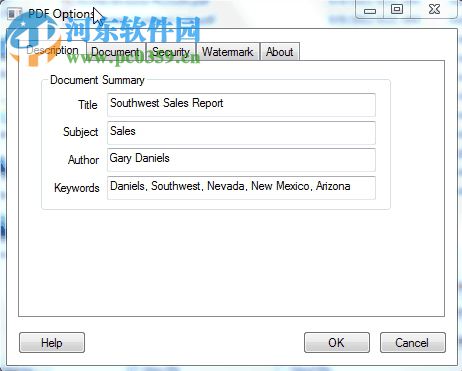The height and width of the screenshot is (371, 462).
Task: Close the PDF Options dialog
Action: (434, 9)
